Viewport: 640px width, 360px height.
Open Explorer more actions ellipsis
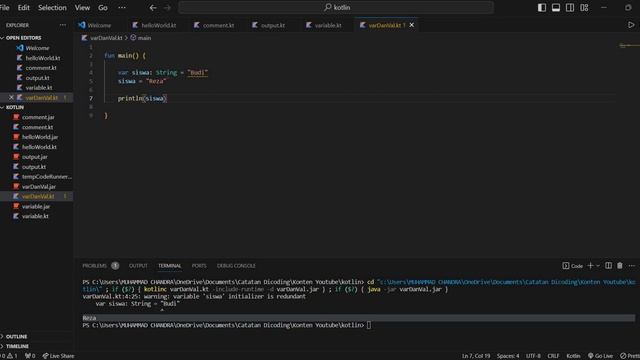62,25
